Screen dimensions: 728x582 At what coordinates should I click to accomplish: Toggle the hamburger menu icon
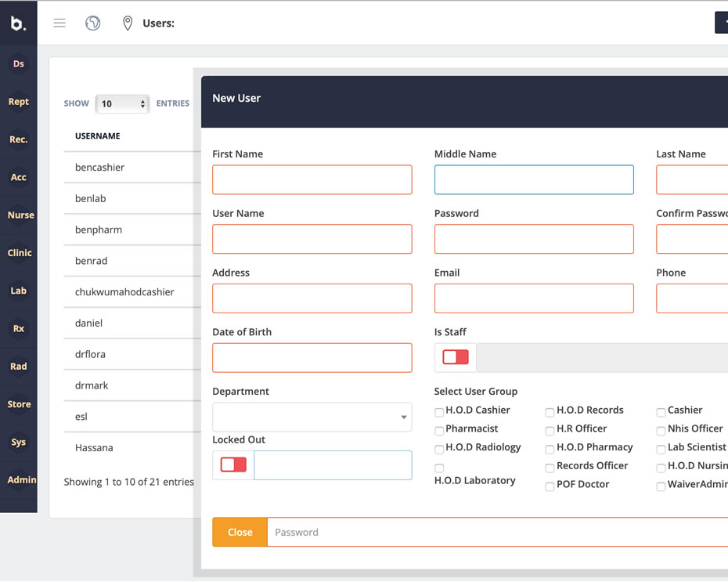coord(59,23)
